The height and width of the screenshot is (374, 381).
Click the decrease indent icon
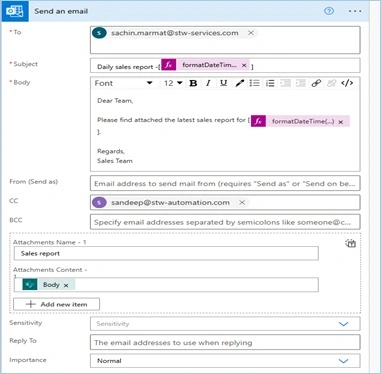coord(285,83)
